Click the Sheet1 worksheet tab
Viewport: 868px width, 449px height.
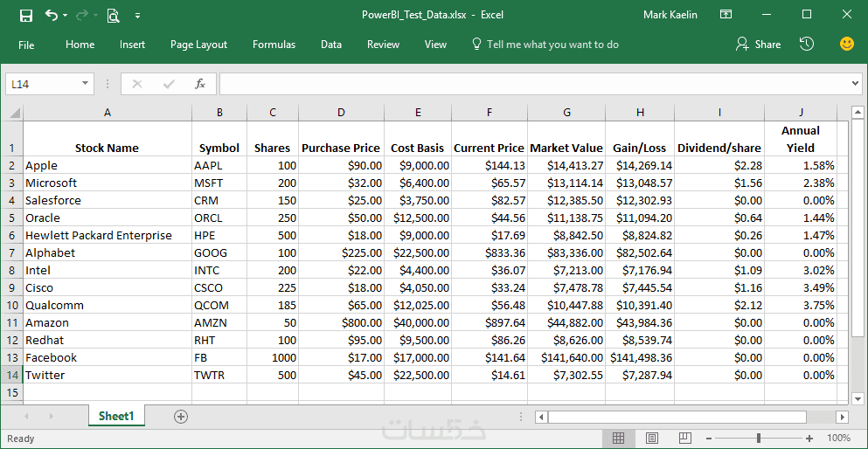[x=116, y=417]
